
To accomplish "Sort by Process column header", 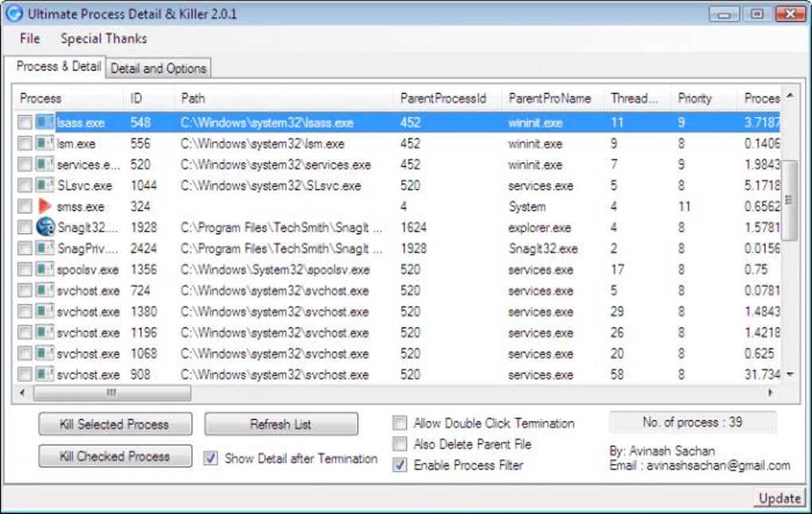I will [x=68, y=99].
